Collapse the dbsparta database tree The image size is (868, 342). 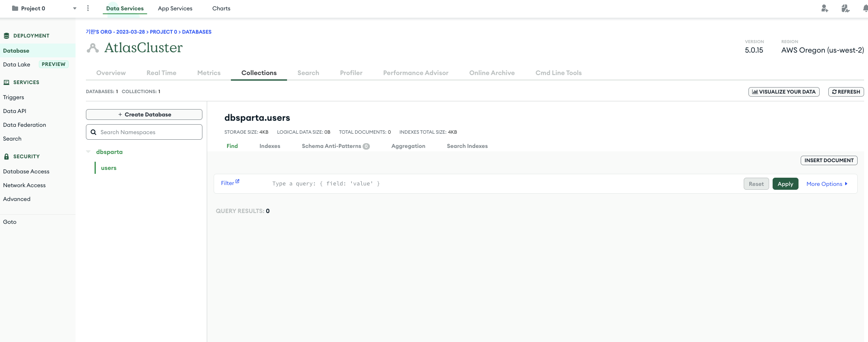[88, 152]
